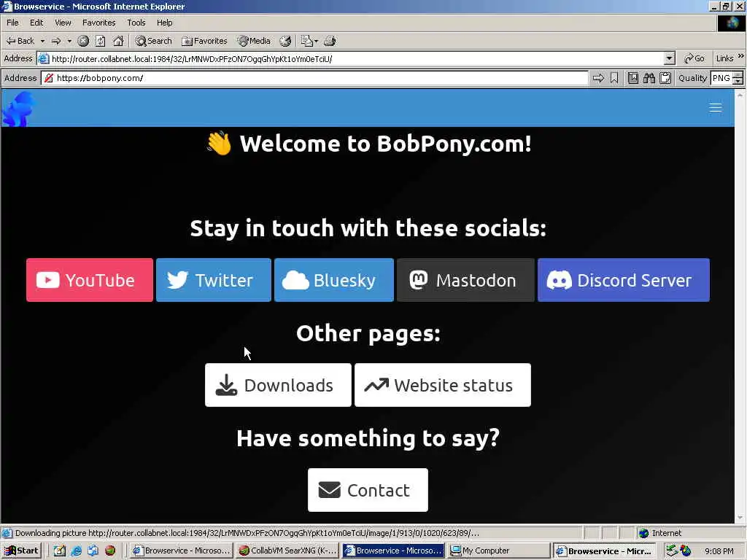
Task: Open the Media pane in the toolbar
Action: (254, 41)
